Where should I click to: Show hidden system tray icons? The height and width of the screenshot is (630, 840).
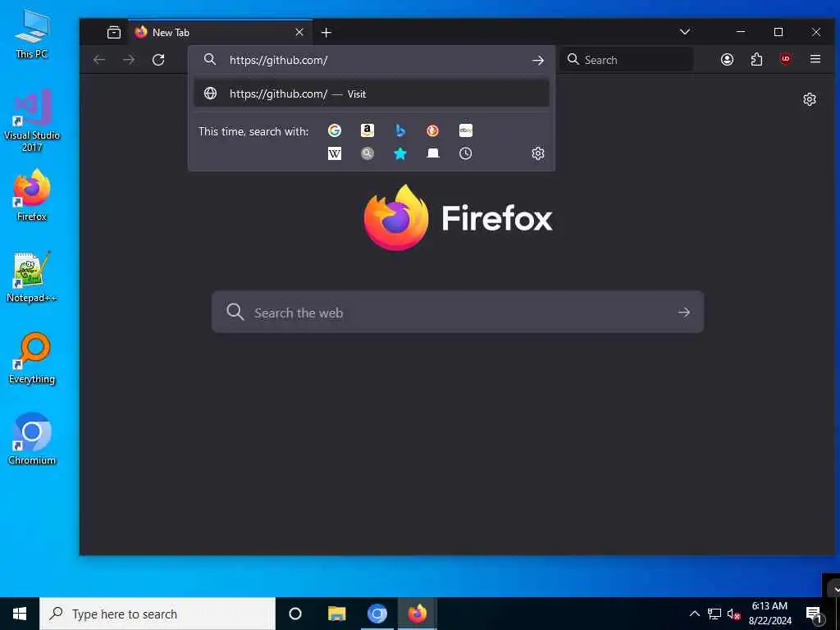click(694, 614)
